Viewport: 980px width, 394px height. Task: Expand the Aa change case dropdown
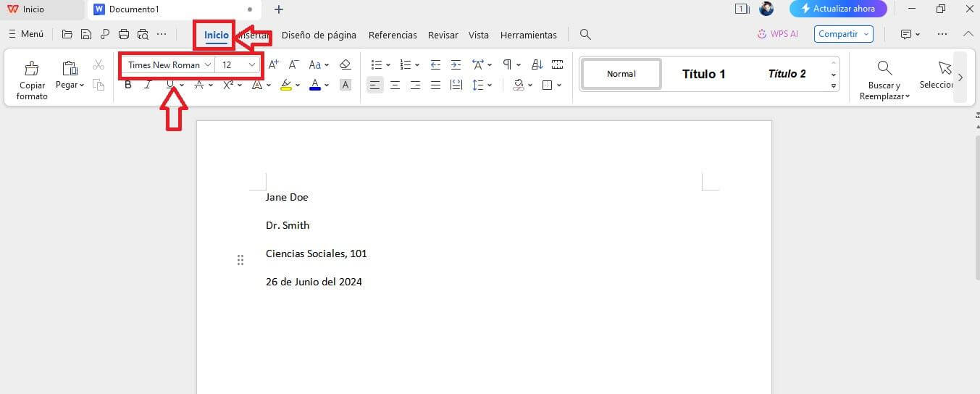point(327,65)
